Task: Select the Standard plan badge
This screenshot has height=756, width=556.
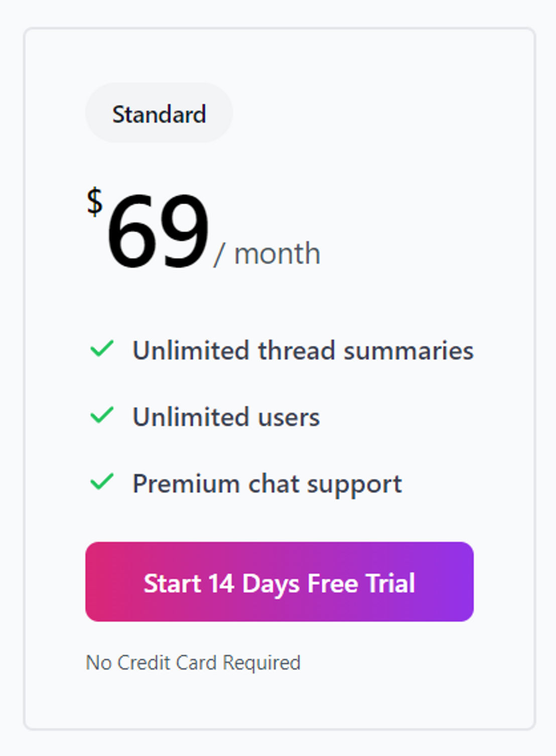Action: point(159,113)
